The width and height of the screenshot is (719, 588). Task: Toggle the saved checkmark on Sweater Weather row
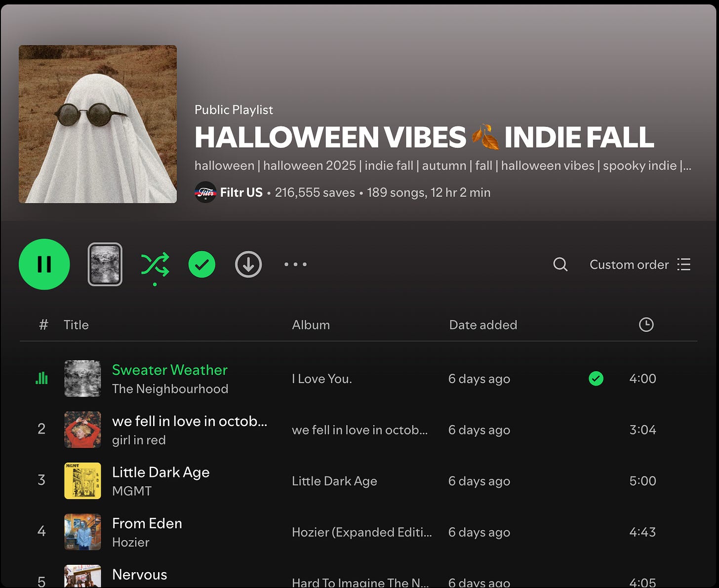(x=596, y=379)
